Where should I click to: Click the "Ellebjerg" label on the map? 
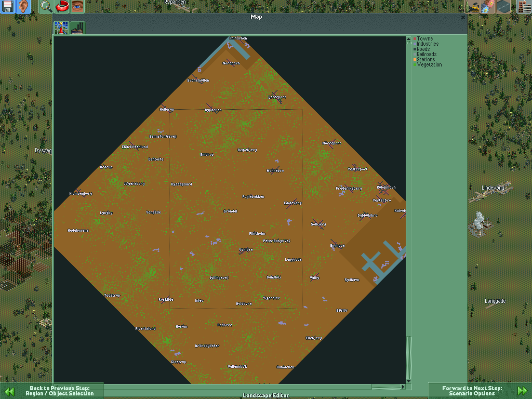pyautogui.click(x=314, y=338)
